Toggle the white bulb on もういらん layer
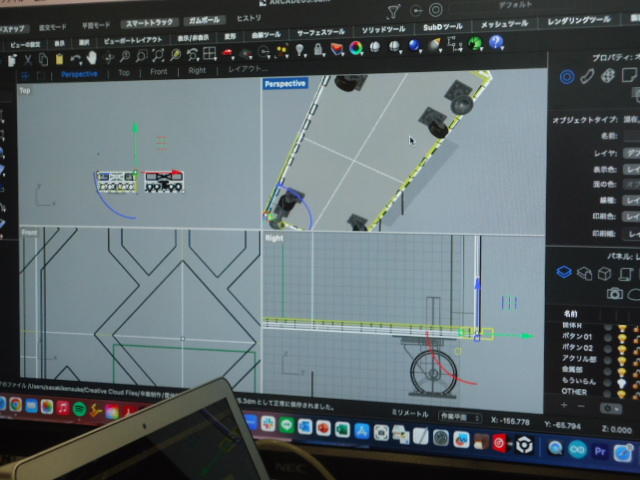The width and height of the screenshot is (640, 480). 622,383
